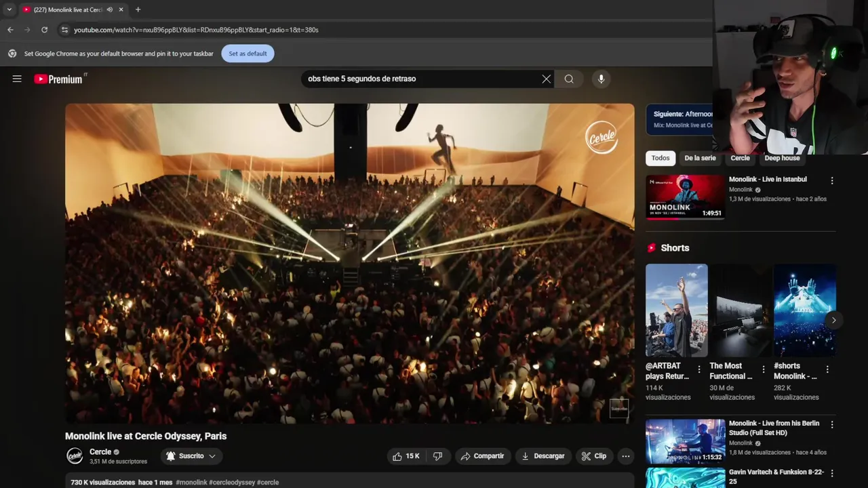The image size is (868, 488).
Task: Open Monolink - Live in Istanbul thumbnail
Action: [685, 197]
